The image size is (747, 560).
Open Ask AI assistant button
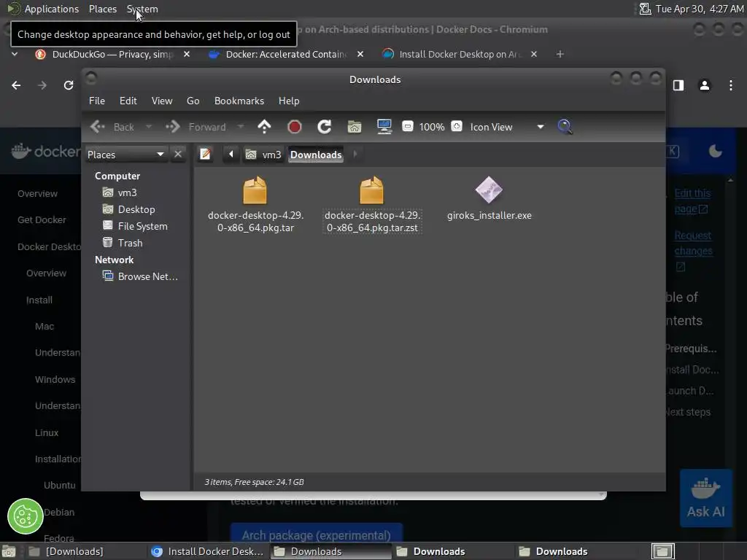[706, 498]
